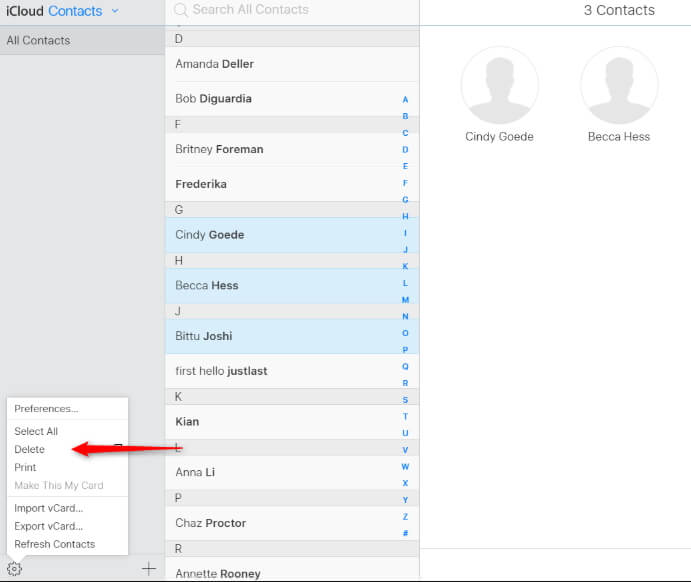The width and height of the screenshot is (691, 582).
Task: Select contact Frederika
Action: (292, 184)
